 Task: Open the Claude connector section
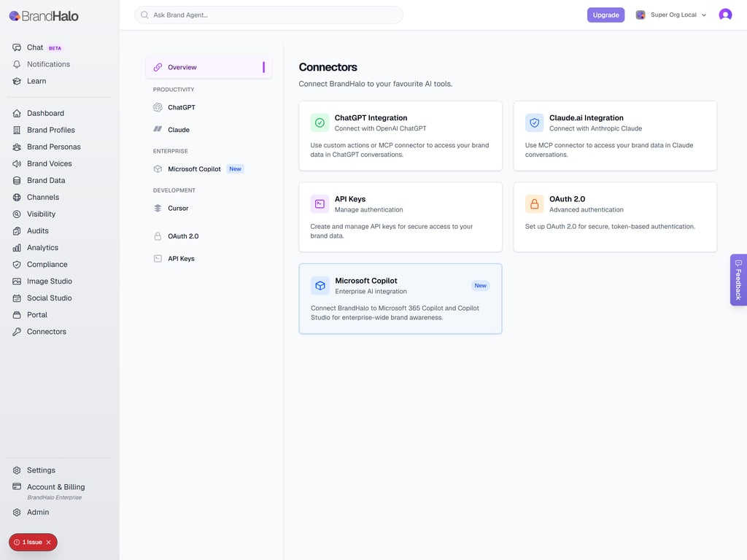[209, 130]
